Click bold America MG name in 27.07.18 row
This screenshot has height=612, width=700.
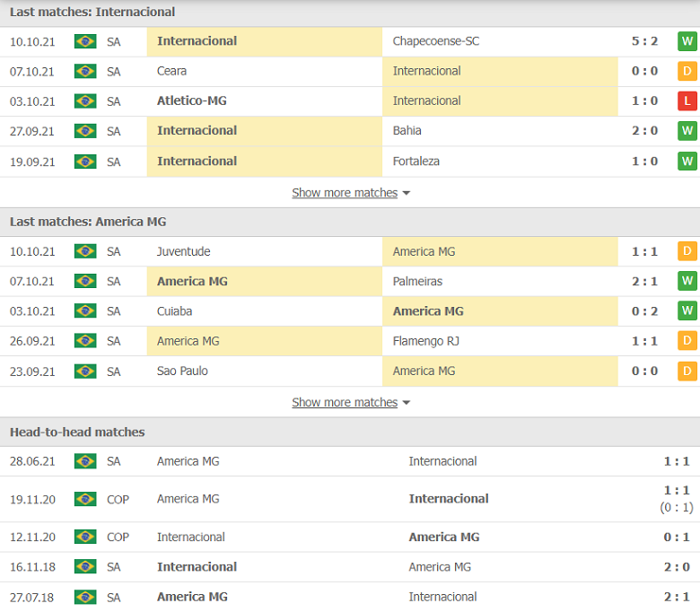coord(192,597)
